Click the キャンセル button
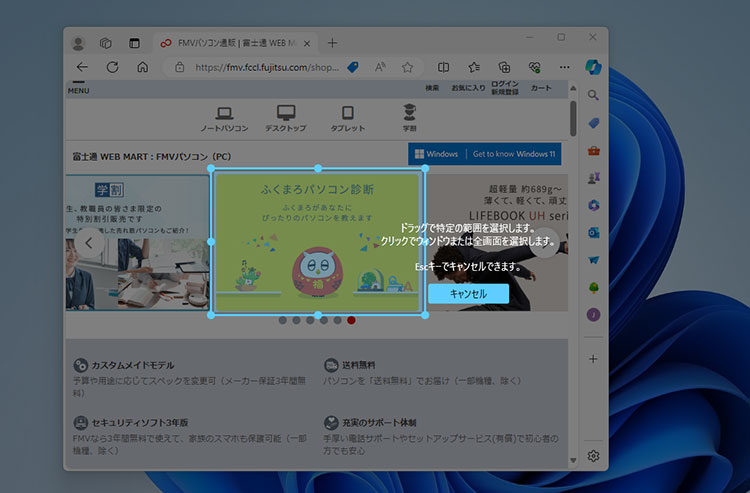Viewport: 750px width, 493px height. (x=468, y=294)
